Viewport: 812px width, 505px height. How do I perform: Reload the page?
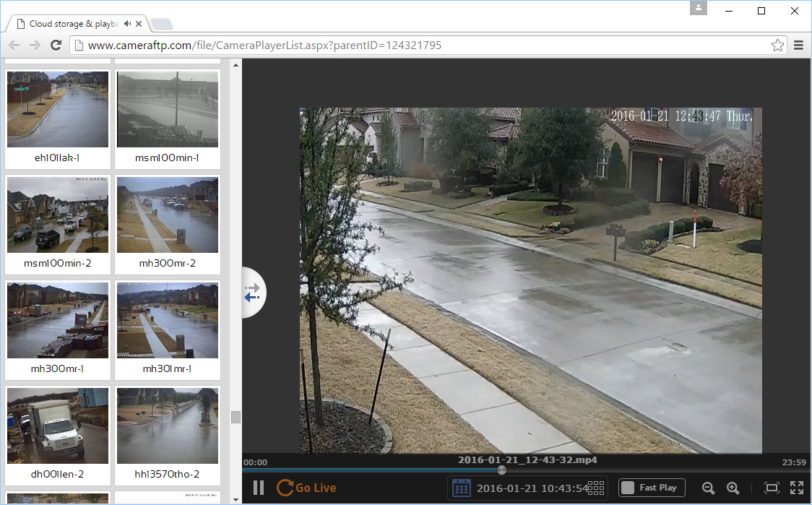[x=56, y=46]
